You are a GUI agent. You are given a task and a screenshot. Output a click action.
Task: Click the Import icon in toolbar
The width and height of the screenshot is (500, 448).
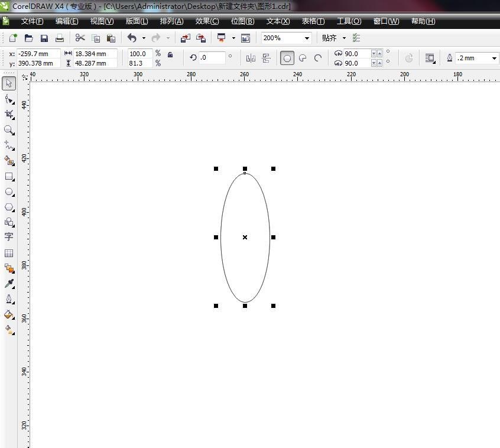pos(186,38)
